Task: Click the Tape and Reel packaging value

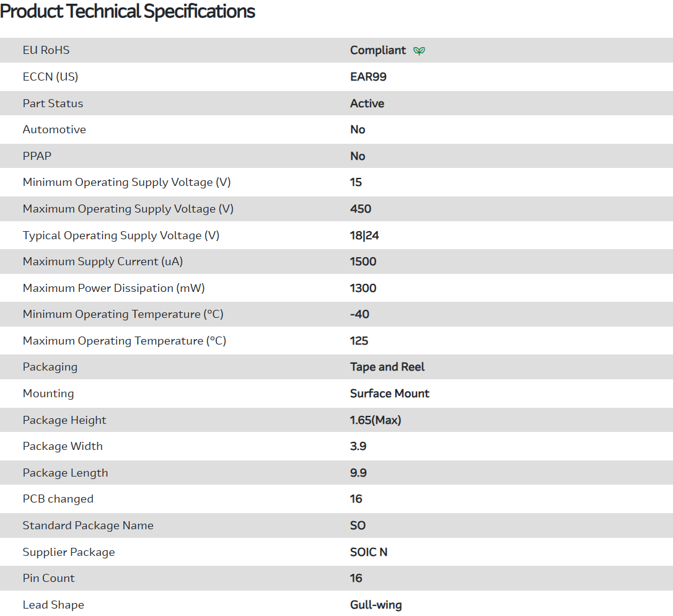Action: tap(387, 367)
